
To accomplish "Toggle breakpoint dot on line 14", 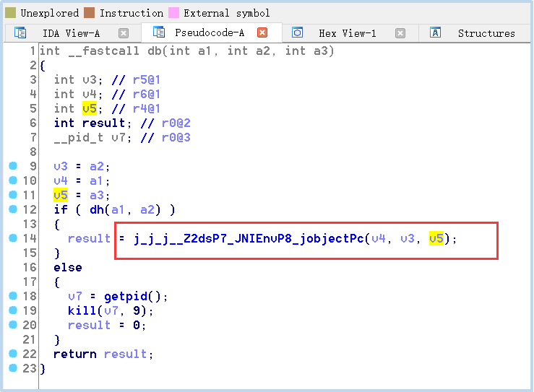I will click(x=13, y=238).
